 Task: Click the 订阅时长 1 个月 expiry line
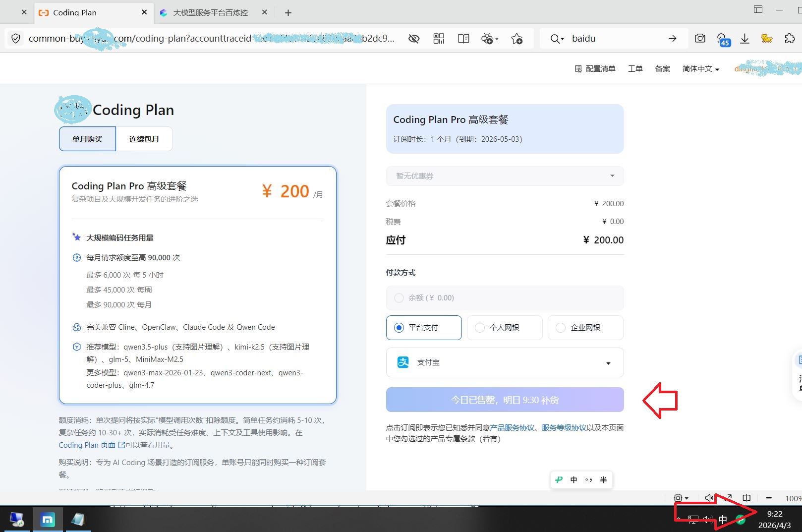click(458, 139)
